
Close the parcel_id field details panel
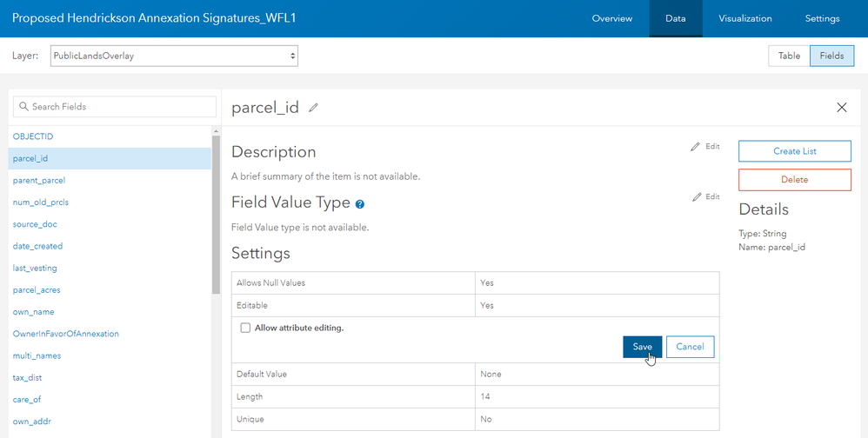tap(841, 108)
